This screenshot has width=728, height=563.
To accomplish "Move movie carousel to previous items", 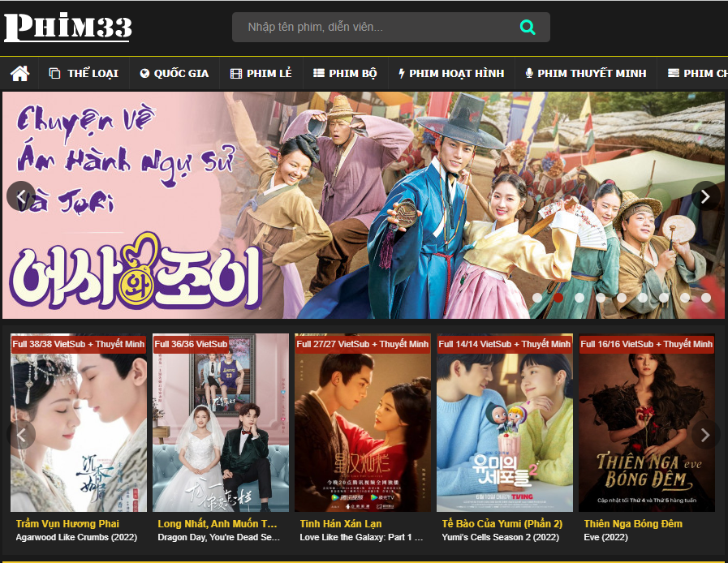I will 21,435.
